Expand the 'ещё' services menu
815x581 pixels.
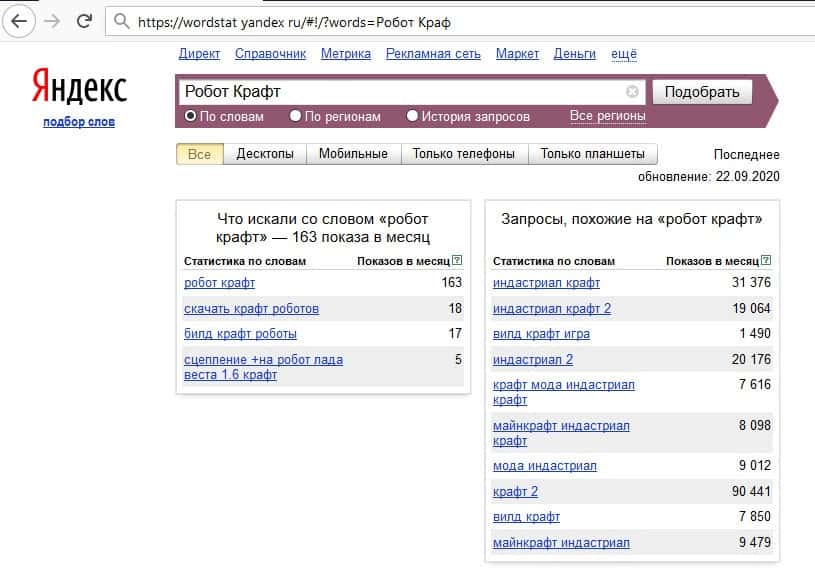[623, 54]
